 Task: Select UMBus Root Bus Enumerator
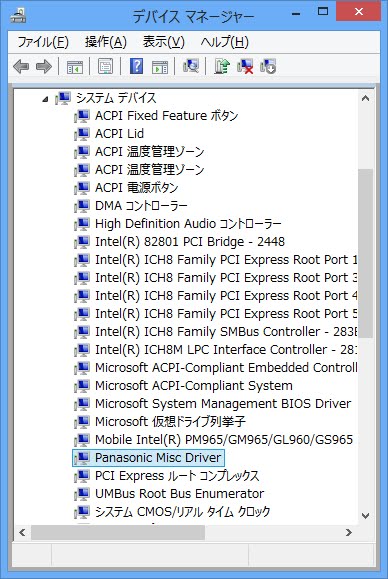coord(179,494)
